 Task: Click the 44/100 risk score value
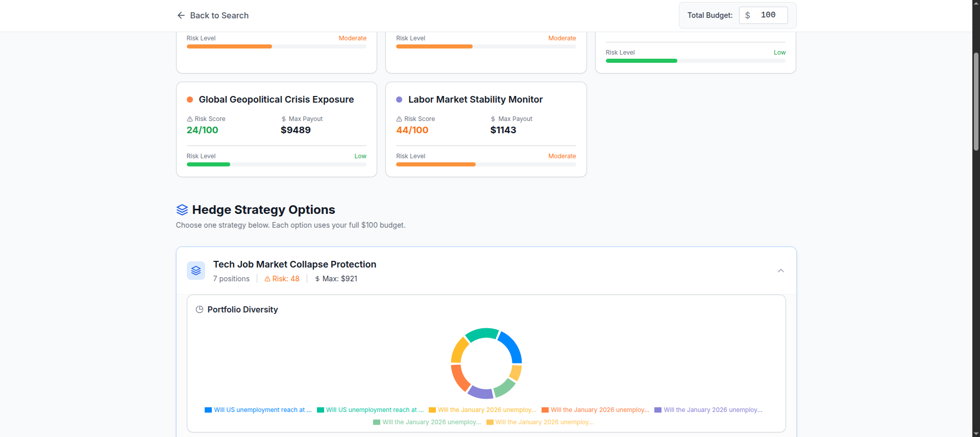tap(412, 130)
